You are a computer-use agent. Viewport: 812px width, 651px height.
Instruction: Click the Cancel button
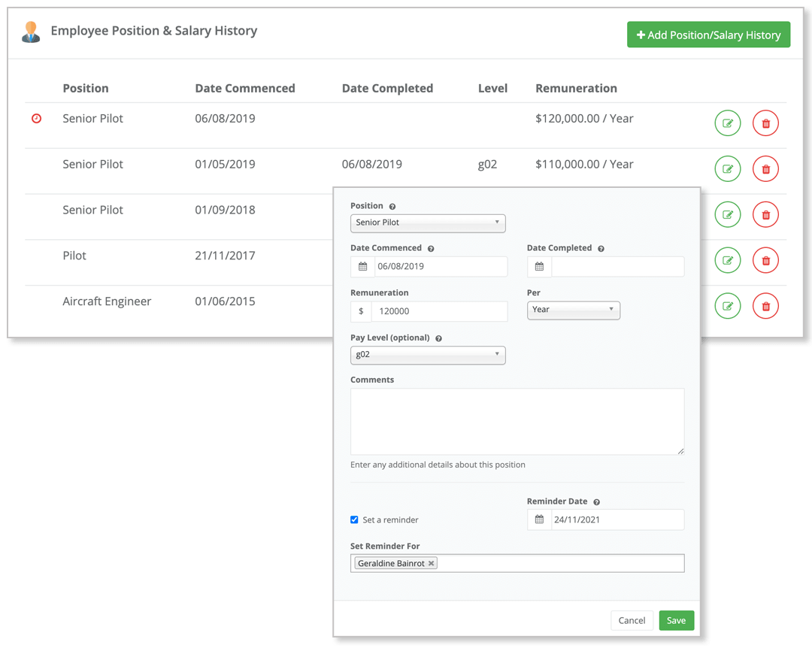click(x=632, y=620)
